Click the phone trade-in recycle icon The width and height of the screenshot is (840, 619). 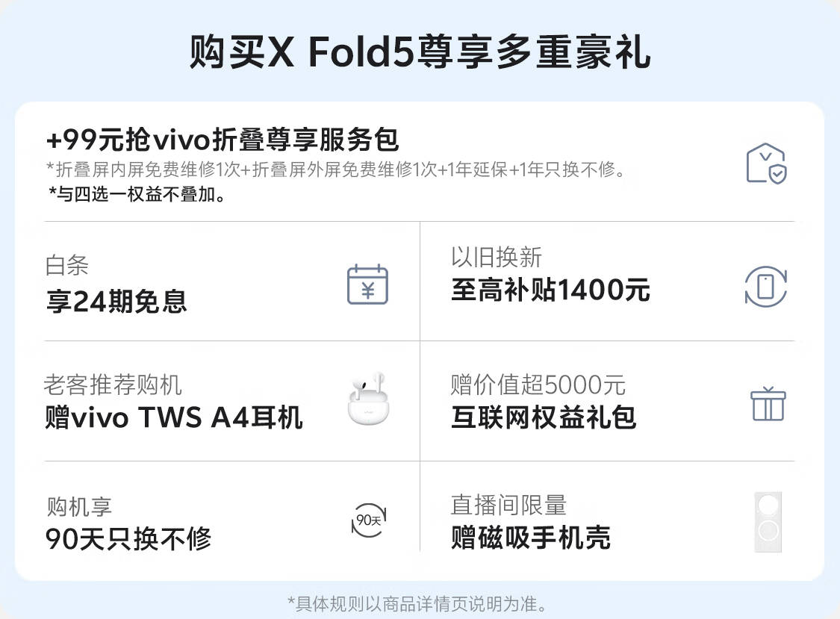click(766, 286)
